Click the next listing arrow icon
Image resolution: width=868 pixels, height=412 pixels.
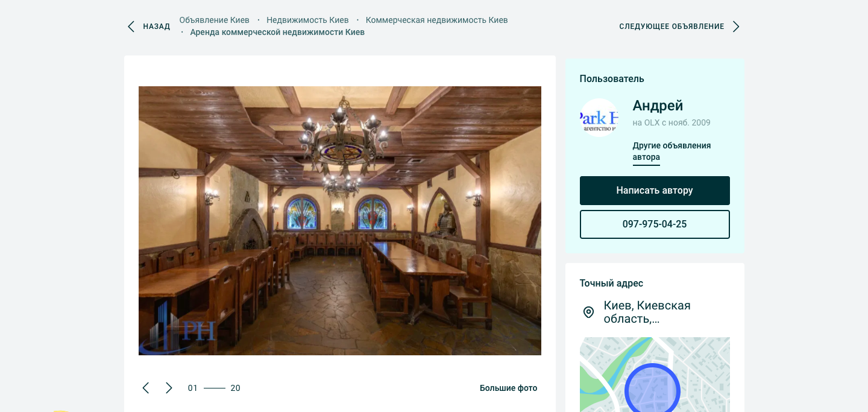coord(736,27)
